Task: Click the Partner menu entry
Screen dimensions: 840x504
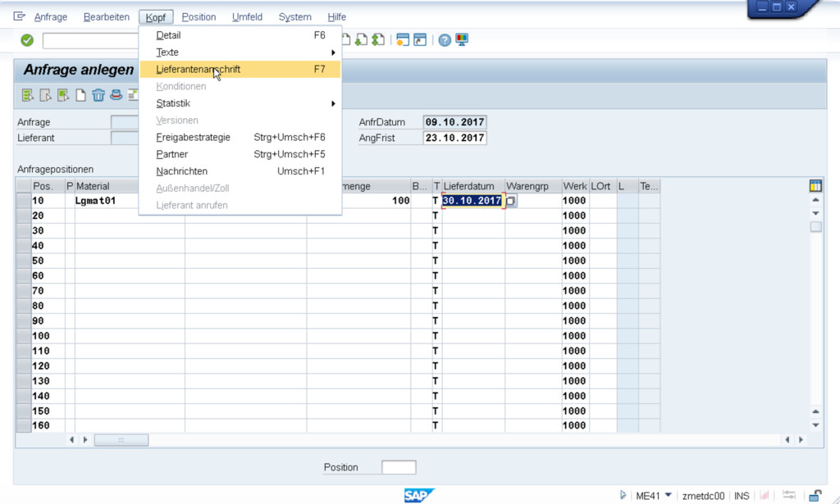Action: pyautogui.click(x=172, y=154)
